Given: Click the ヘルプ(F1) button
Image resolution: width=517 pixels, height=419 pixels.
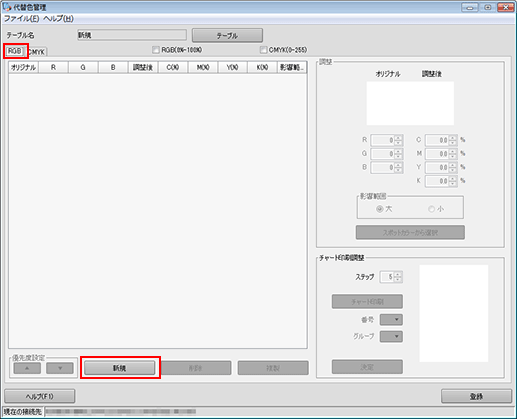Looking at the screenshot, I should [x=40, y=396].
